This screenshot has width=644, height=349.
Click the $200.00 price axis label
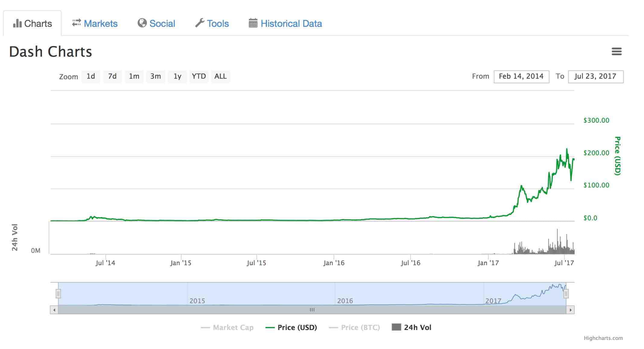tap(596, 153)
